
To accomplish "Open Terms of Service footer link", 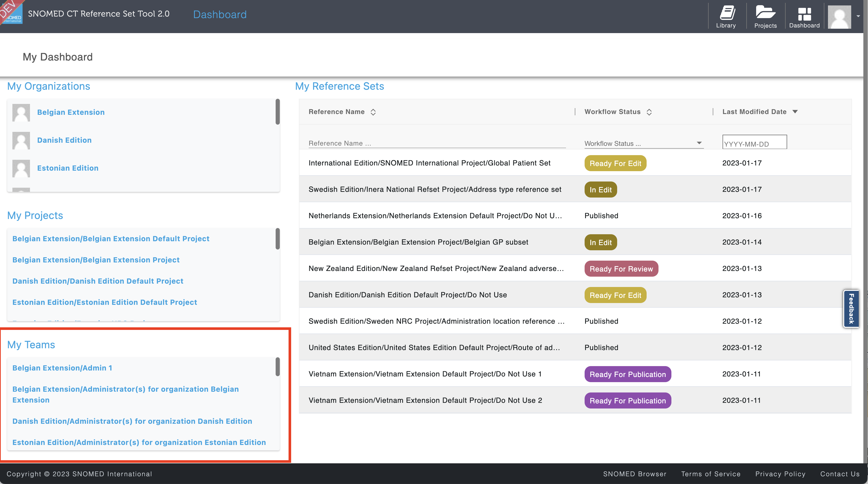I will [x=711, y=474].
